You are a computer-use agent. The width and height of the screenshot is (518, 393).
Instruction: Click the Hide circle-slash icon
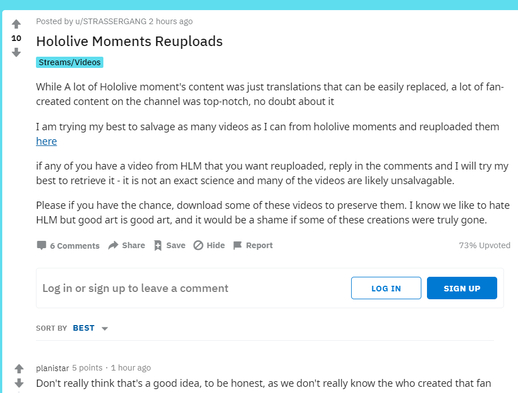[198, 245]
